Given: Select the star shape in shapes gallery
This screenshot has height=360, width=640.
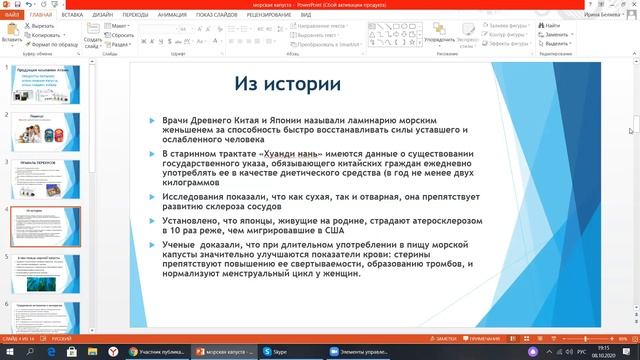Looking at the screenshot, I should pyautogui.click(x=412, y=42).
